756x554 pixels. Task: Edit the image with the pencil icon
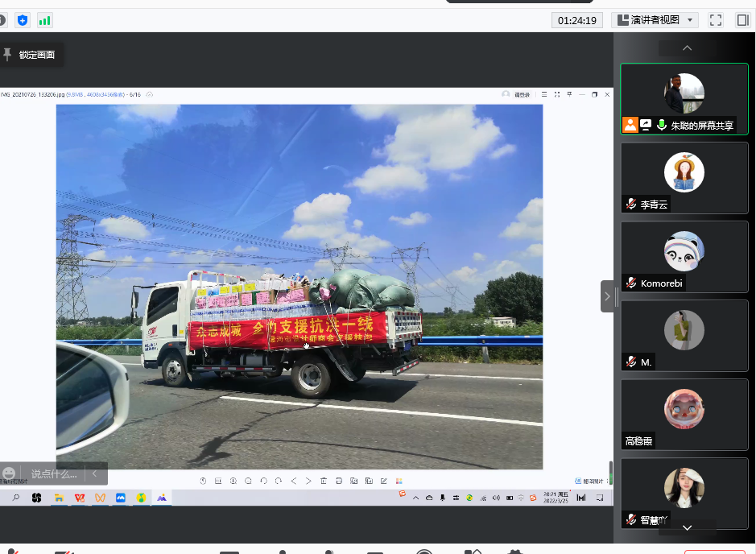[384, 481]
